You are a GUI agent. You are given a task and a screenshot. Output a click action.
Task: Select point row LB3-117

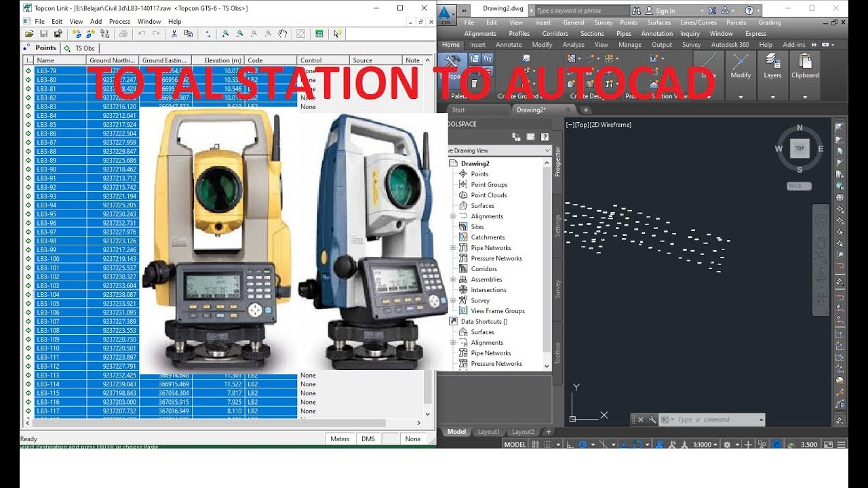click(161, 411)
